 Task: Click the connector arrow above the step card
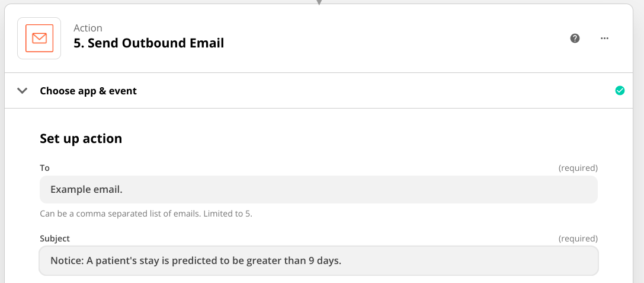(x=319, y=2)
